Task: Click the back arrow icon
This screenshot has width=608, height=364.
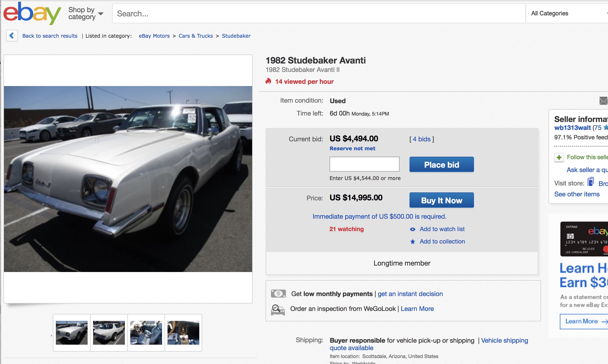Action: (x=12, y=36)
